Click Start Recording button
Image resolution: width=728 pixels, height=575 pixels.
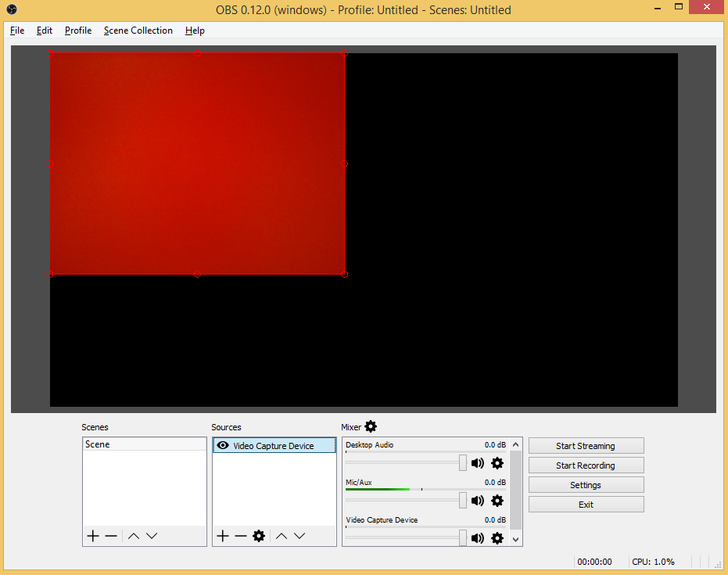pos(586,465)
